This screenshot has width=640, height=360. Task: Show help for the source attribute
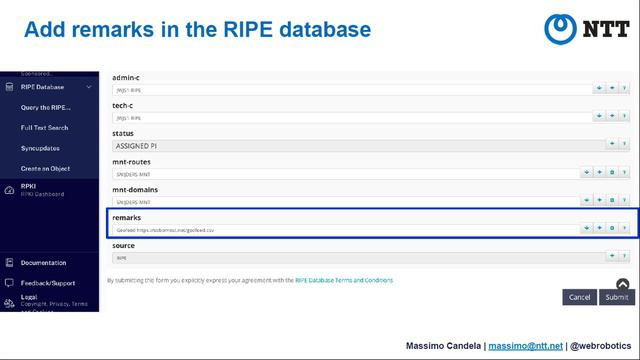624,256
